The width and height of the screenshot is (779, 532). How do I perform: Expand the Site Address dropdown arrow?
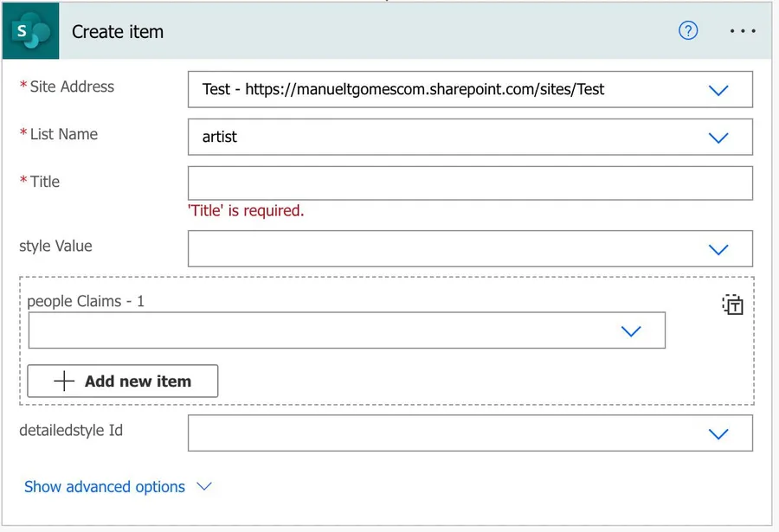click(x=718, y=90)
